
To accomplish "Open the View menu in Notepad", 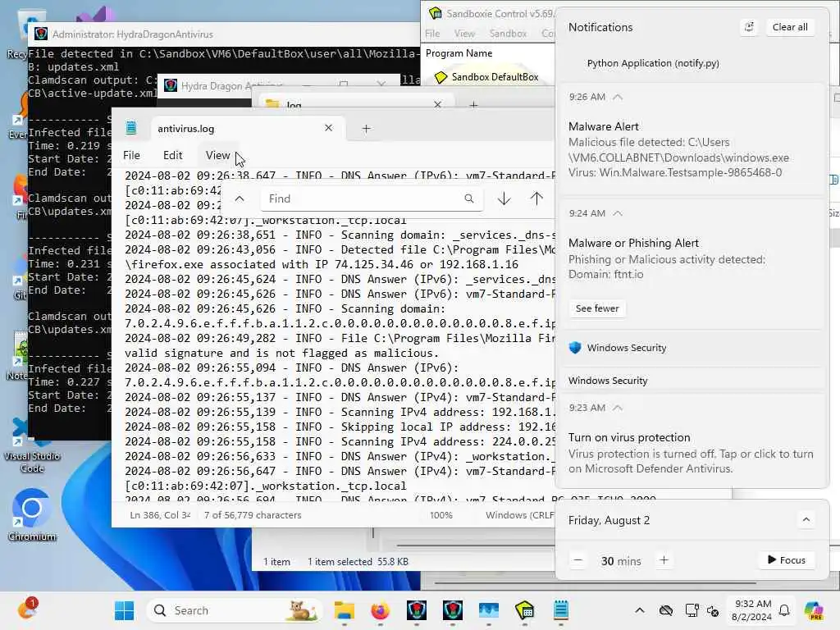I will [x=217, y=155].
